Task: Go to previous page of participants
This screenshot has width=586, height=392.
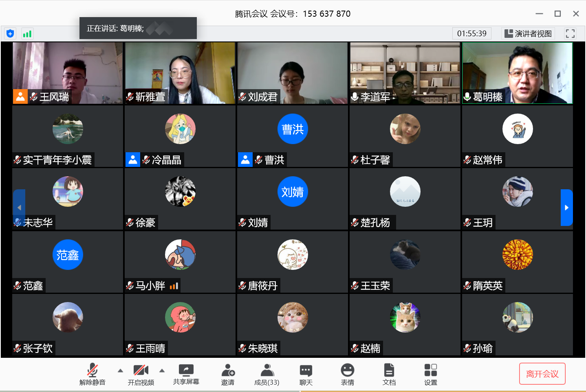Action: pyautogui.click(x=19, y=208)
